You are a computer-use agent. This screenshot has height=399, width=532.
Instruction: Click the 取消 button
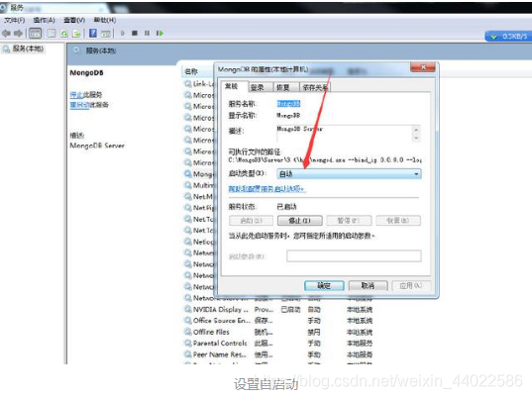click(369, 286)
